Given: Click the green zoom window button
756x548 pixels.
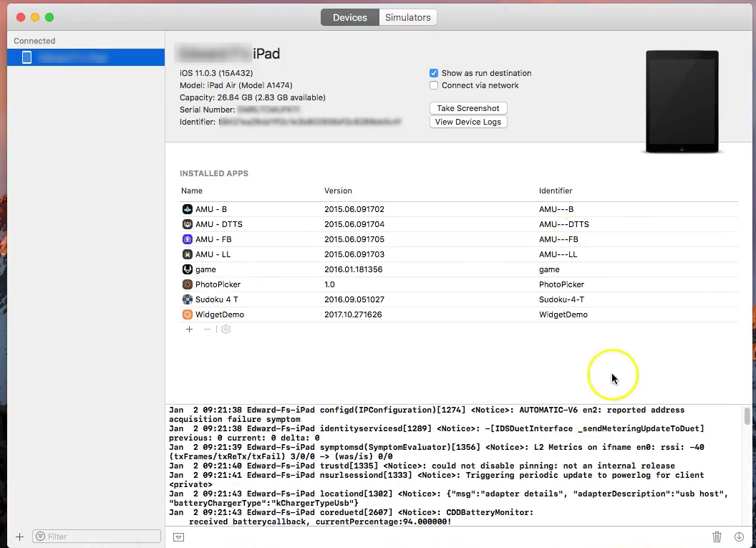Looking at the screenshot, I should pyautogui.click(x=49, y=17).
